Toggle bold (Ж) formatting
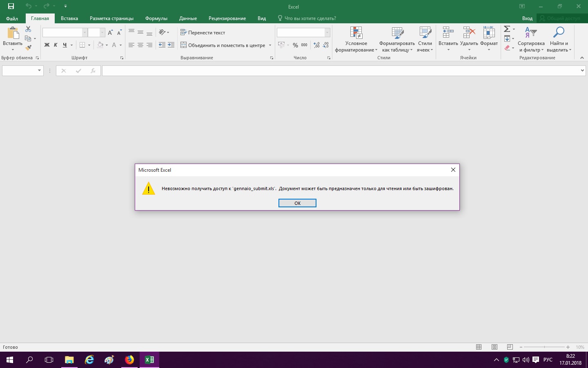 [47, 45]
